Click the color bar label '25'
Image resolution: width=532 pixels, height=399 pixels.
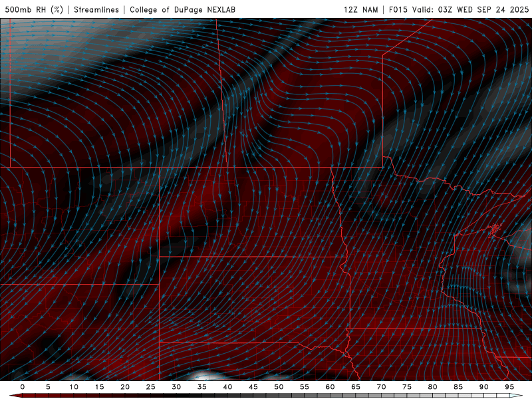coord(151,387)
